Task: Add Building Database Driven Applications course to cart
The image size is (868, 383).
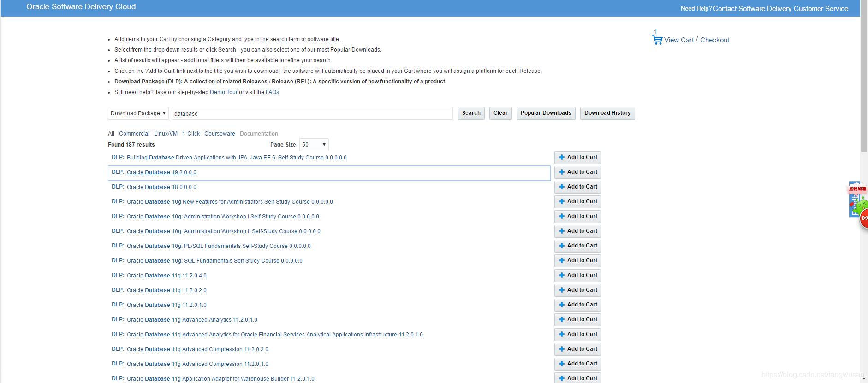Action: tap(578, 157)
